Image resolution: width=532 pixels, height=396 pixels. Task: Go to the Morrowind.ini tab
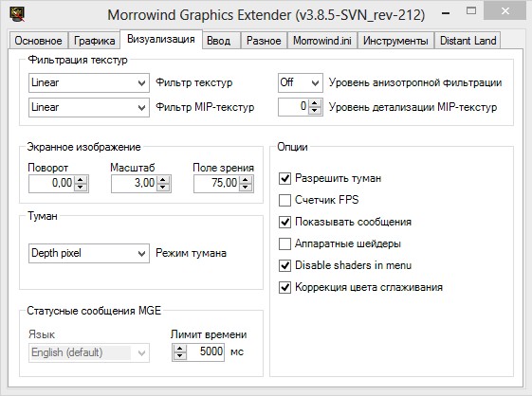(322, 41)
